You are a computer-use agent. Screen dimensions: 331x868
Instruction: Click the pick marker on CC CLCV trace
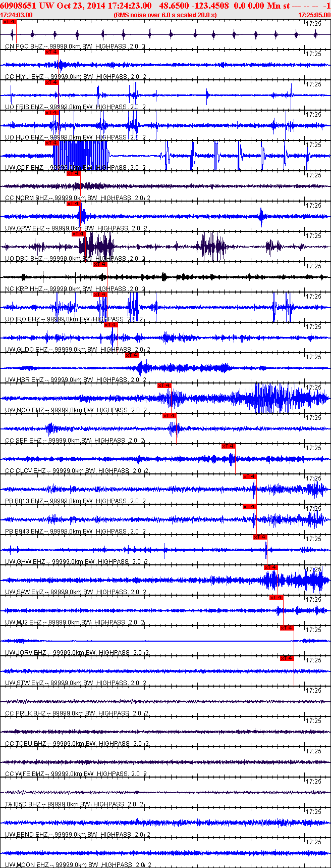pos(229,446)
